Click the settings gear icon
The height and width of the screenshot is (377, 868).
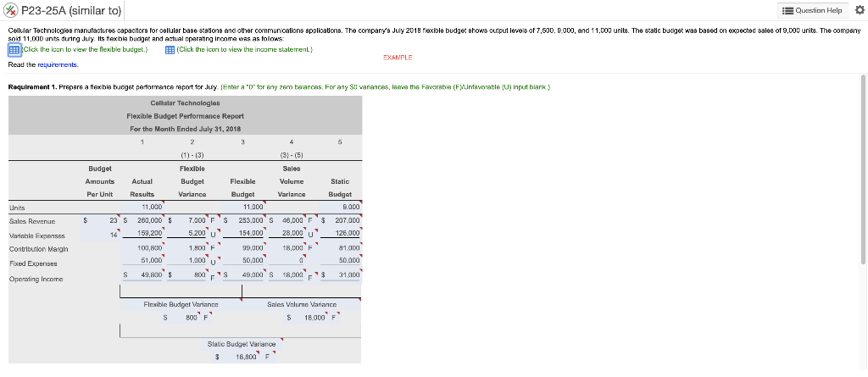click(x=860, y=10)
